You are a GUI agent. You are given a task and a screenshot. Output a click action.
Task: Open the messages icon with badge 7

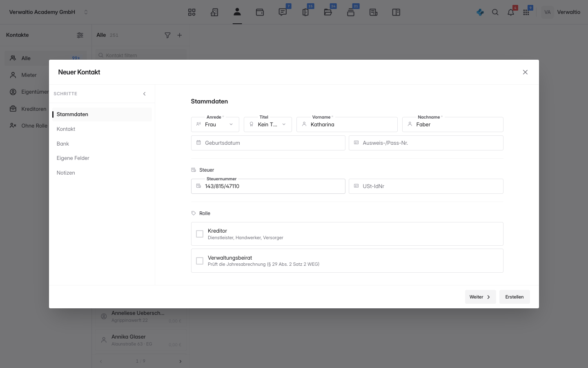click(283, 12)
